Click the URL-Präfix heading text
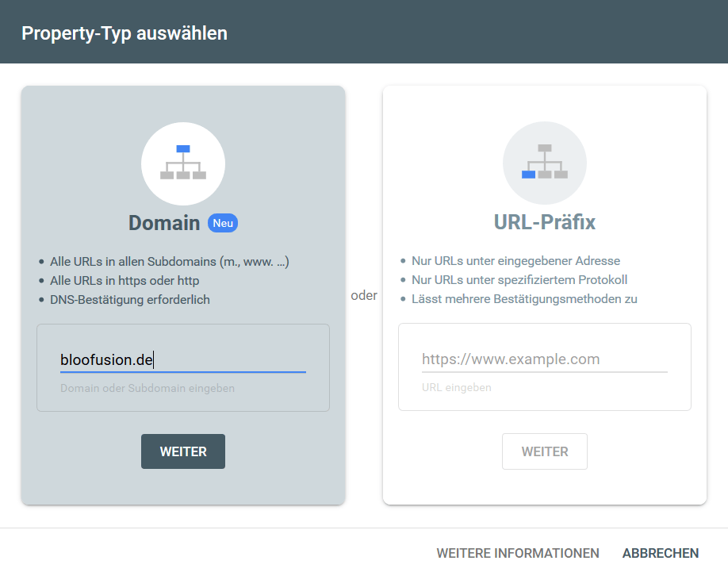 tap(545, 223)
